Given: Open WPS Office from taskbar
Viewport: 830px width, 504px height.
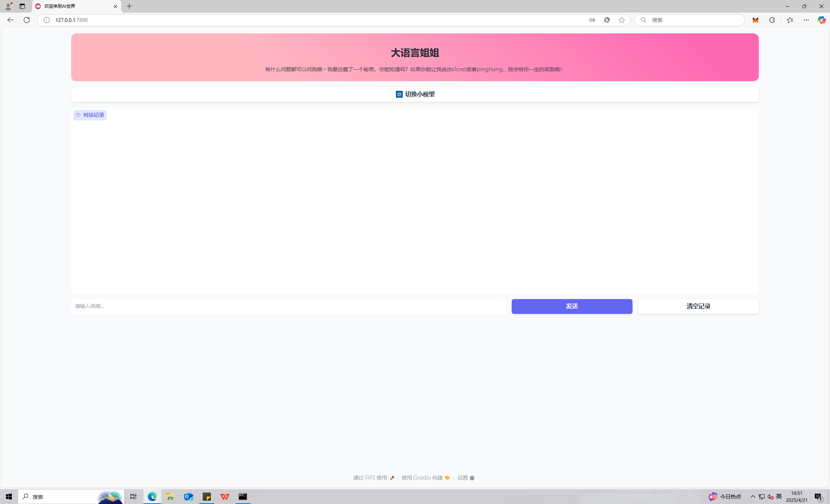Looking at the screenshot, I should coord(225,497).
